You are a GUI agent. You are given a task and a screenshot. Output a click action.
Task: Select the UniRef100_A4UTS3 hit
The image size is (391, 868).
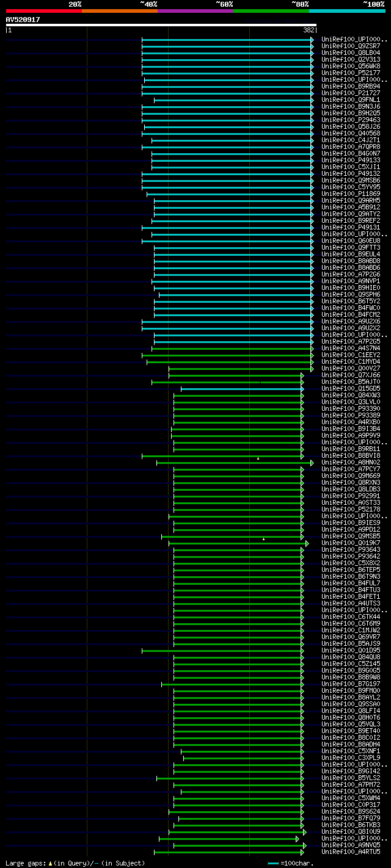pyautogui.click(x=351, y=604)
